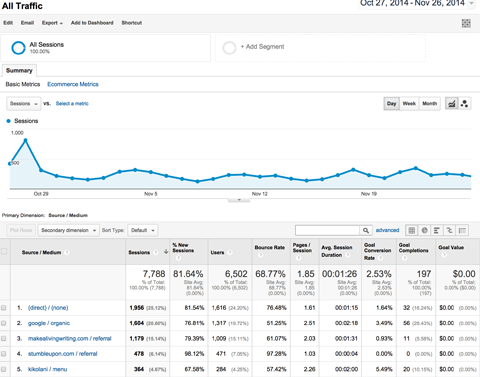This screenshot has width=480, height=377.
Task: Click the Plot Rows button
Action: coord(21,230)
